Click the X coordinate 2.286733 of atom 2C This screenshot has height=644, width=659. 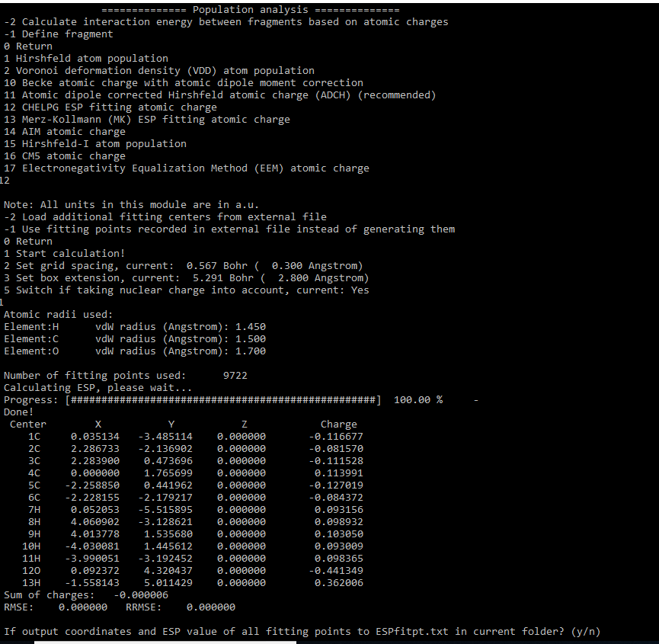pos(95,449)
